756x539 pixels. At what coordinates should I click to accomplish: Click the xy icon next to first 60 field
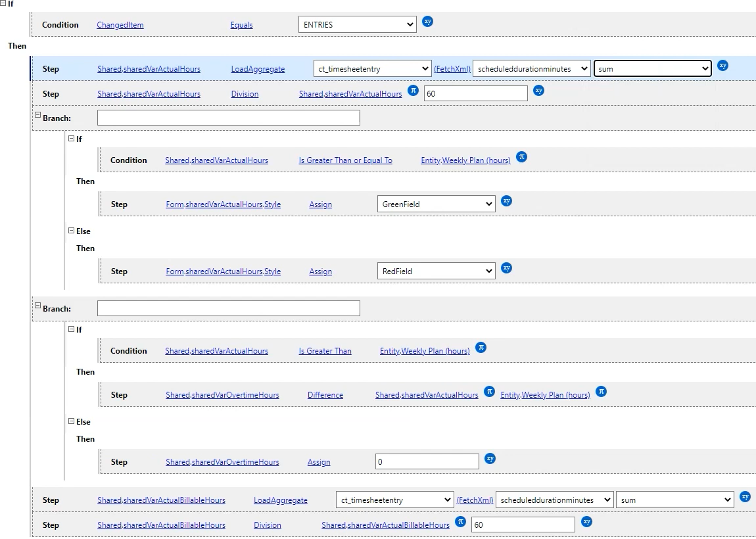(538, 90)
